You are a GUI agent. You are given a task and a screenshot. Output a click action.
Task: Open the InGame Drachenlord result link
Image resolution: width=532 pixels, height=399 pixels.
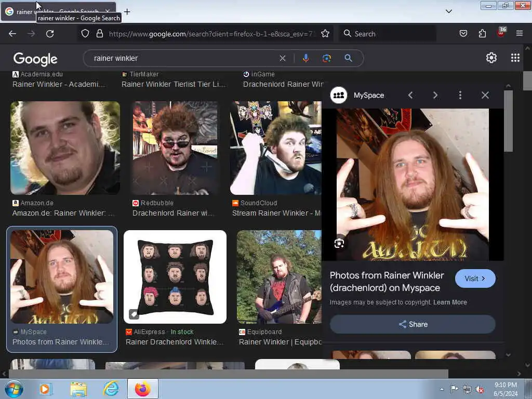point(283,84)
